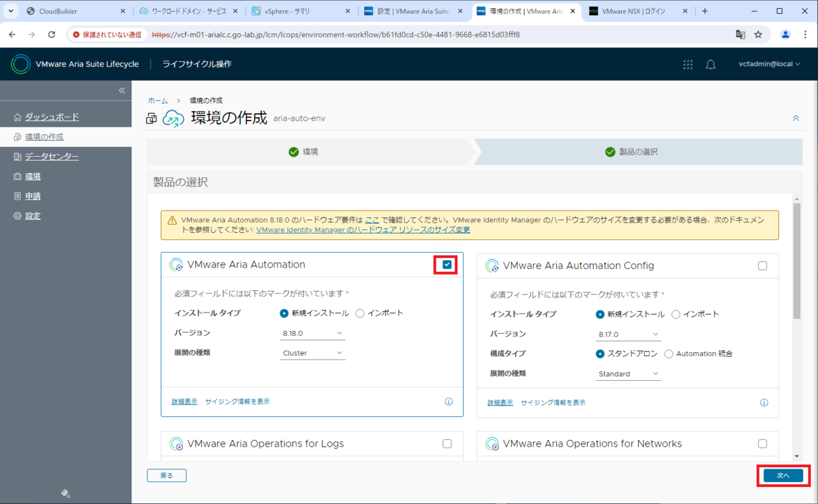Click サイジング情報を表示 in Aria Automation card

pyautogui.click(x=237, y=402)
